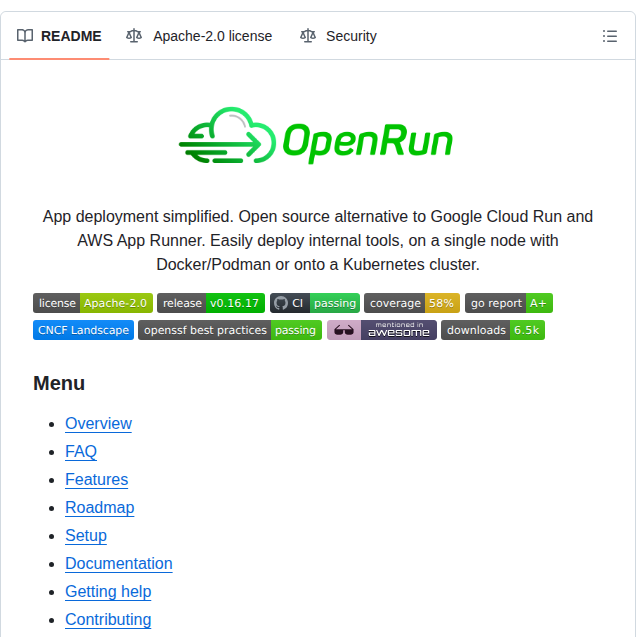Image resolution: width=636 pixels, height=637 pixels.
Task: Click the coverage 58% badge
Action: (412, 303)
